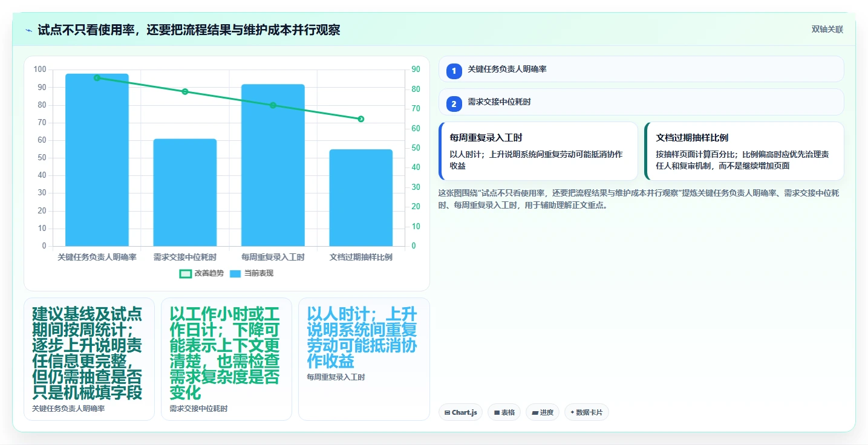Screen dimensions: 868x445
Task: Click the x-axis label 需求交接中位耗时
Action: click(185, 257)
